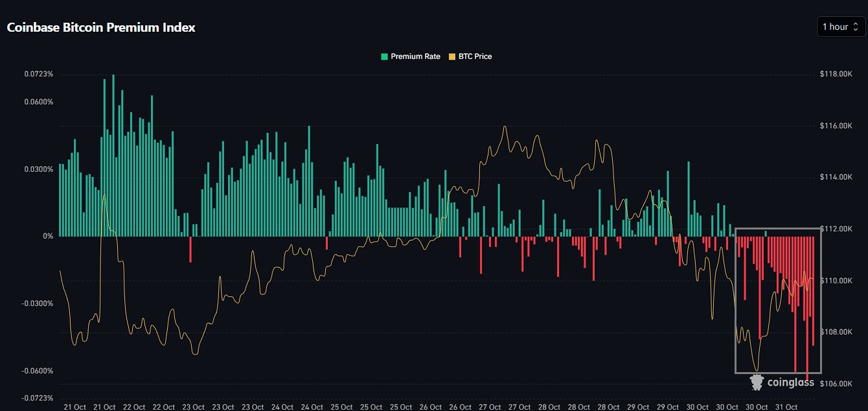
Task: Click the $118.00K right axis label
Action: click(x=836, y=75)
